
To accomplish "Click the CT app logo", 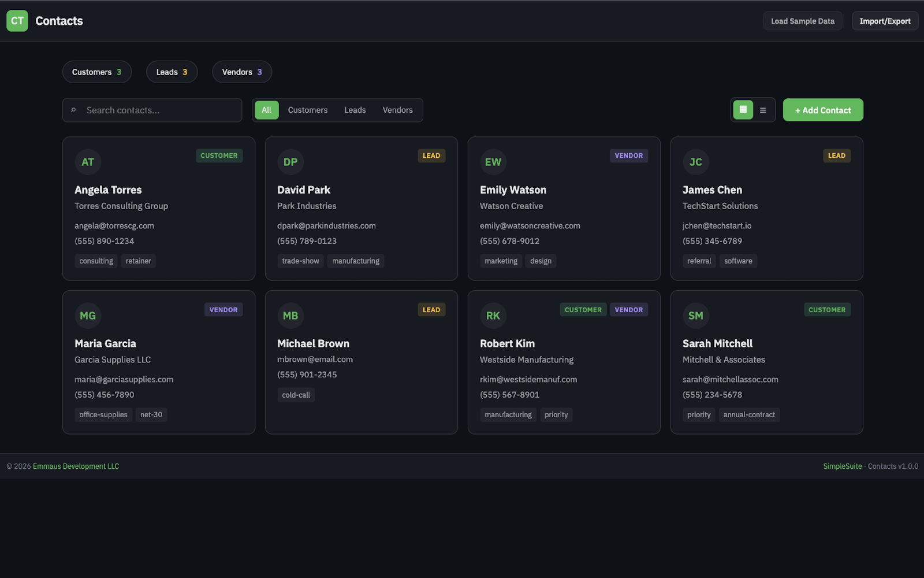I will [17, 21].
